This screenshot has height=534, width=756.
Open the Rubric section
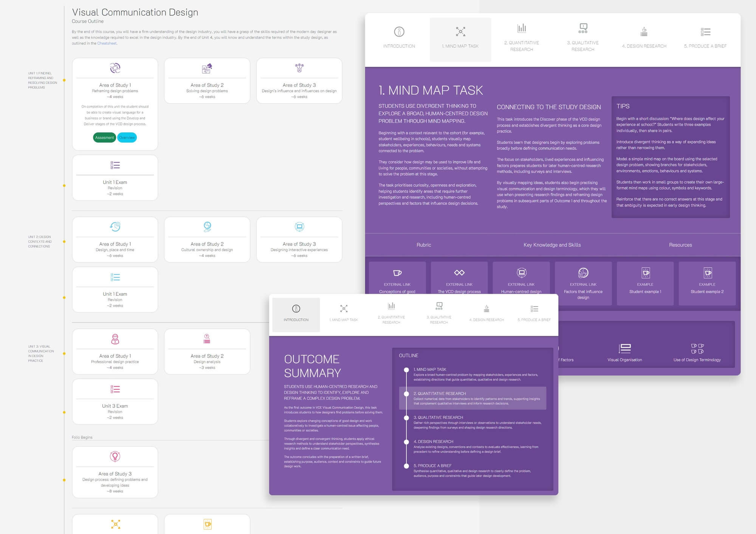click(424, 245)
